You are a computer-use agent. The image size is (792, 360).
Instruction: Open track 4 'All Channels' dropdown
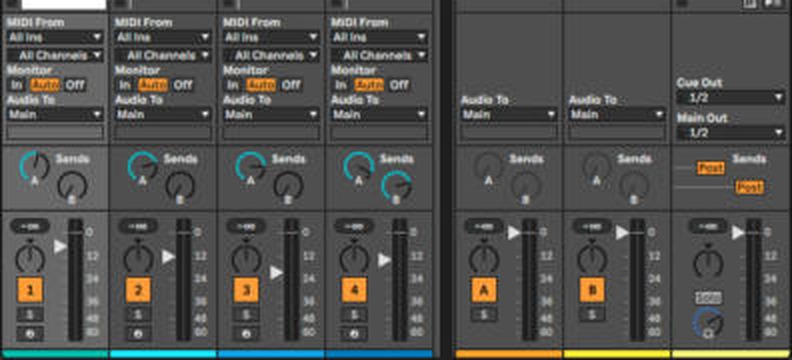pyautogui.click(x=379, y=55)
